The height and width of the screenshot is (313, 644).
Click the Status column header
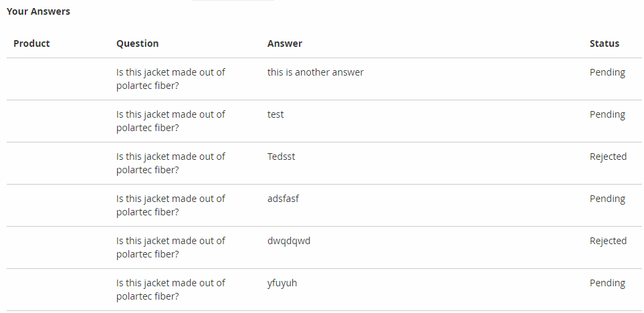[x=604, y=43]
